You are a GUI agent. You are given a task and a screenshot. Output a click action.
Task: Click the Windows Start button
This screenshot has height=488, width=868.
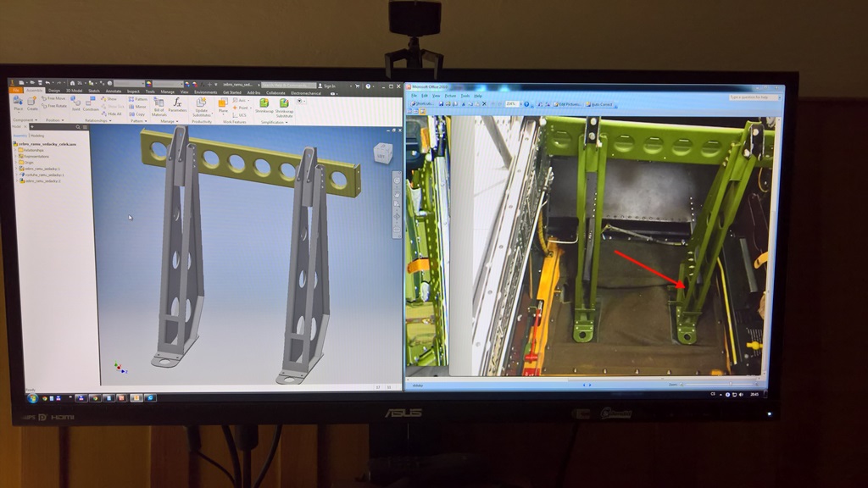tap(32, 398)
